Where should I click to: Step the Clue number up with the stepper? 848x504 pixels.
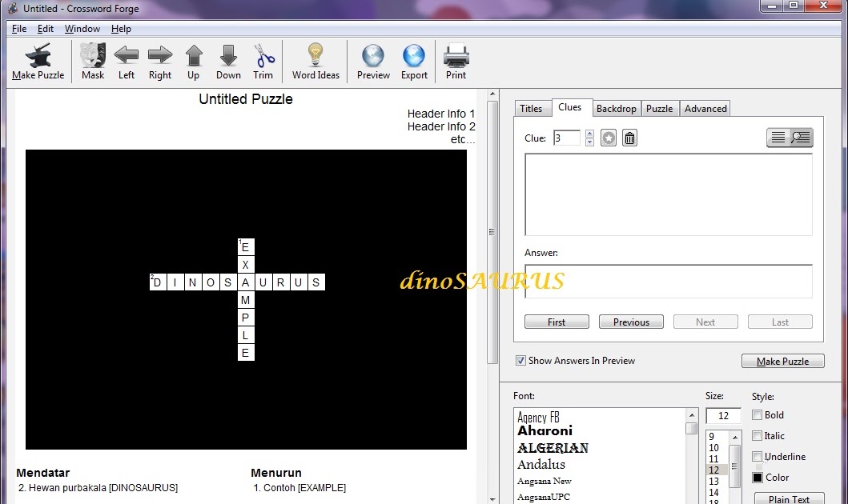point(588,134)
